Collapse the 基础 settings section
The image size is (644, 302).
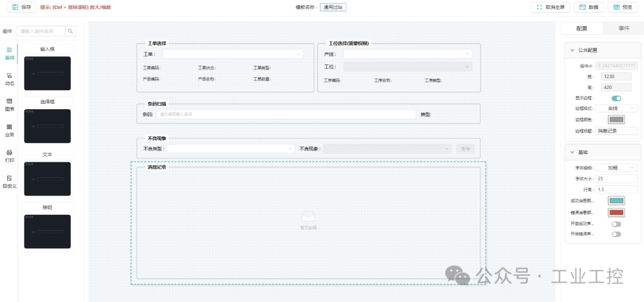pos(572,152)
